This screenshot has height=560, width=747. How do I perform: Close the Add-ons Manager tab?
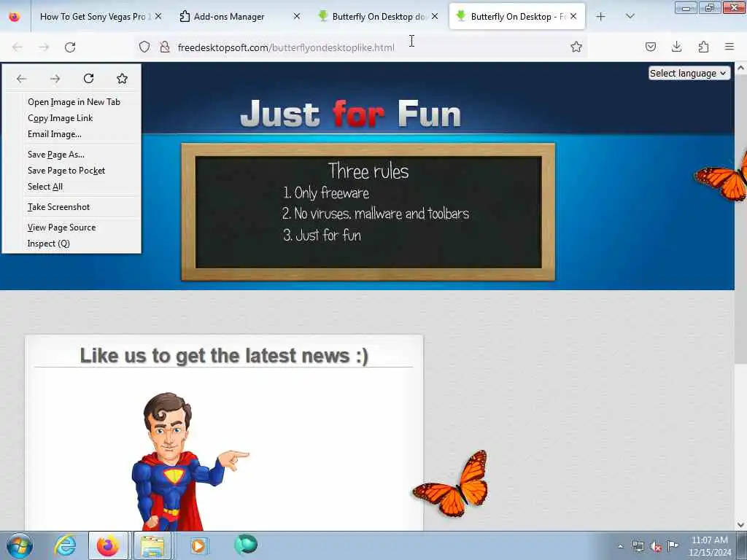pos(297,17)
